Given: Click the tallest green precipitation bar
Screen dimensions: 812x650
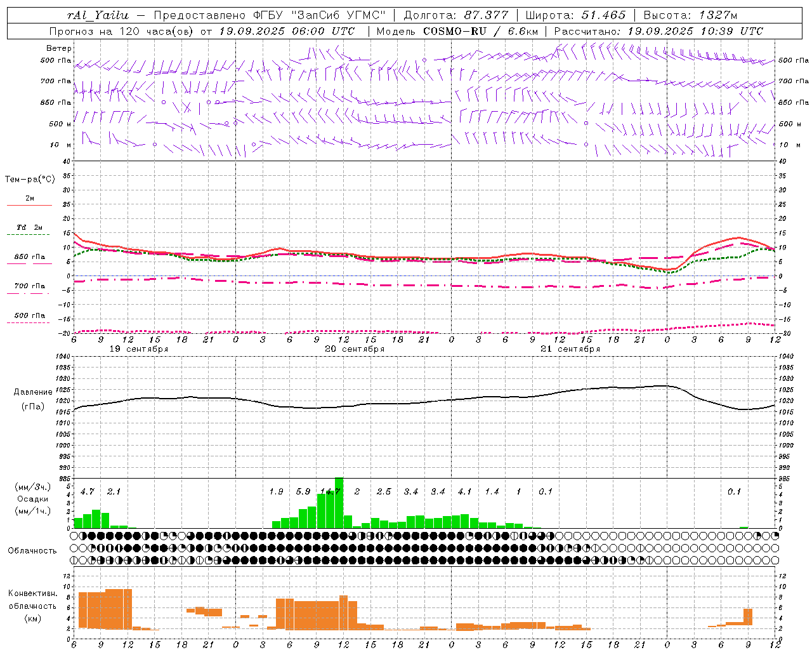Looking at the screenshot, I should [x=339, y=503].
